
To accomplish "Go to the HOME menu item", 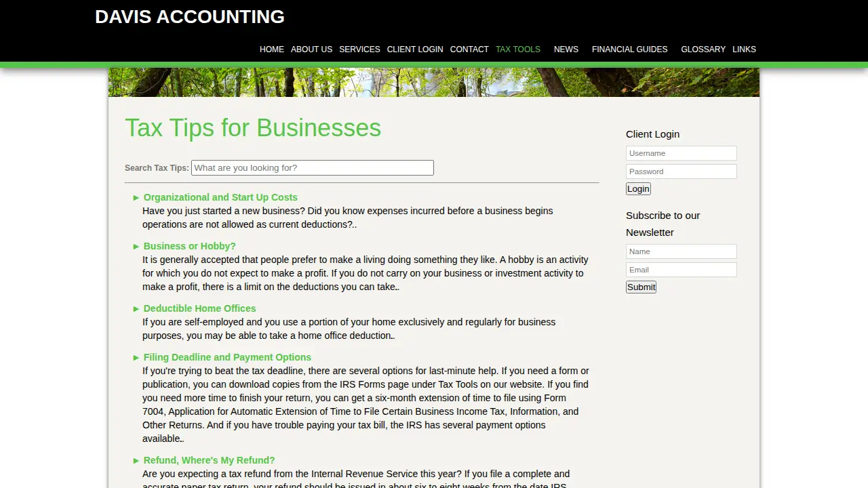I will tap(272, 49).
